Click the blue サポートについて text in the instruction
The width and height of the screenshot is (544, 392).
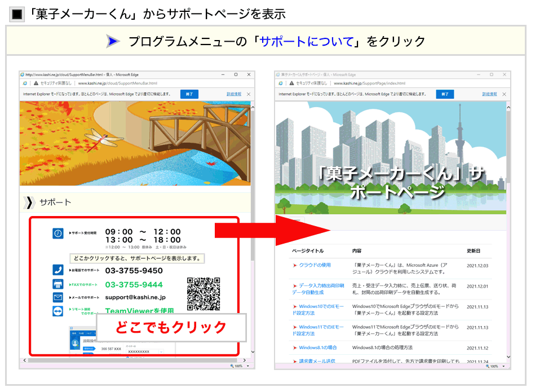pos(307,42)
